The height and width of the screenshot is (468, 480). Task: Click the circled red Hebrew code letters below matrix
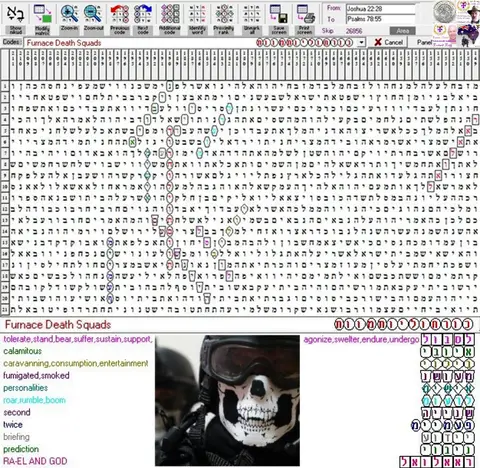(404, 324)
